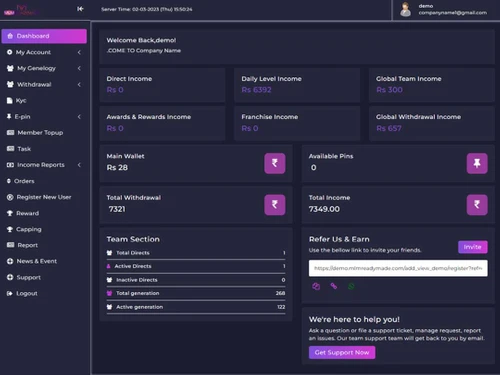Click the E-pin pushpin icon
500x375 pixels.
click(x=9, y=117)
